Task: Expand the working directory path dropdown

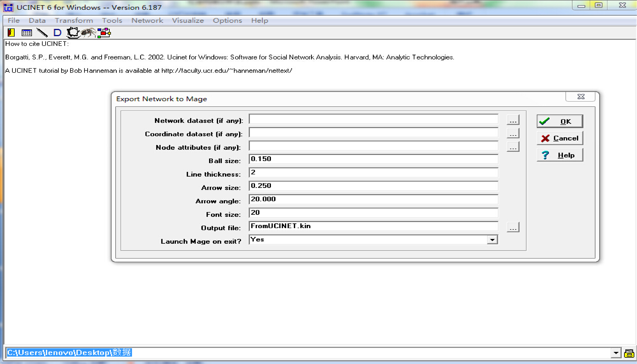Action: (x=616, y=353)
